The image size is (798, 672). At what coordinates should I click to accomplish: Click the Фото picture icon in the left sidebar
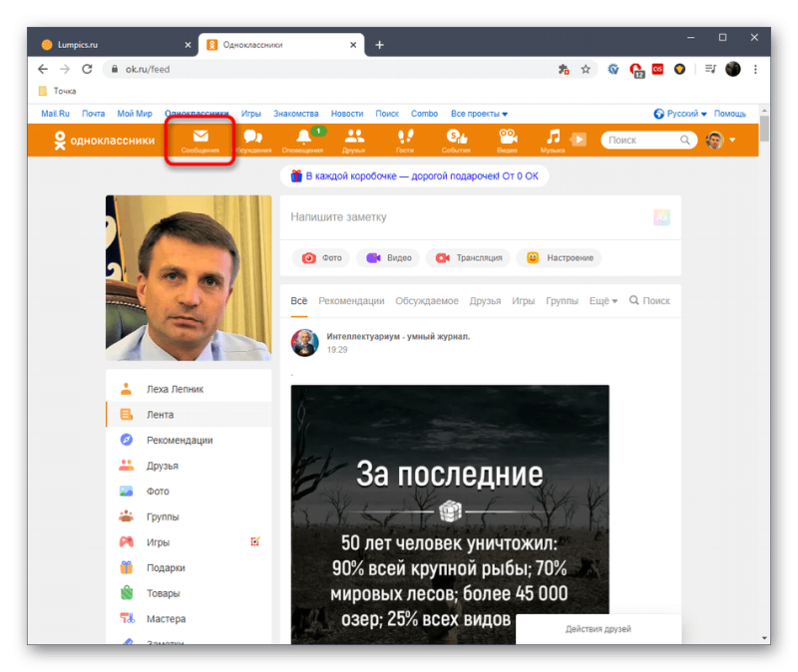tap(127, 491)
